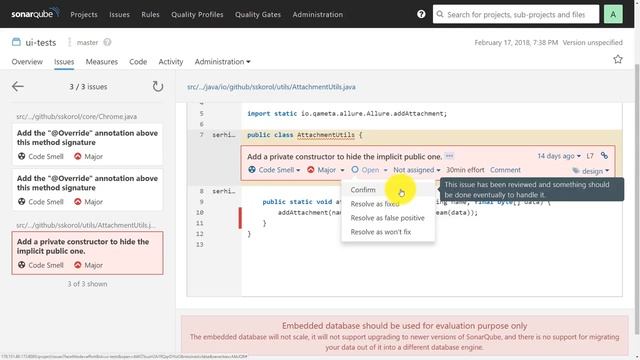This screenshot has width=640, height=360.
Task: Click the magnifier icon in search box
Action: pyautogui.click(x=440, y=14)
